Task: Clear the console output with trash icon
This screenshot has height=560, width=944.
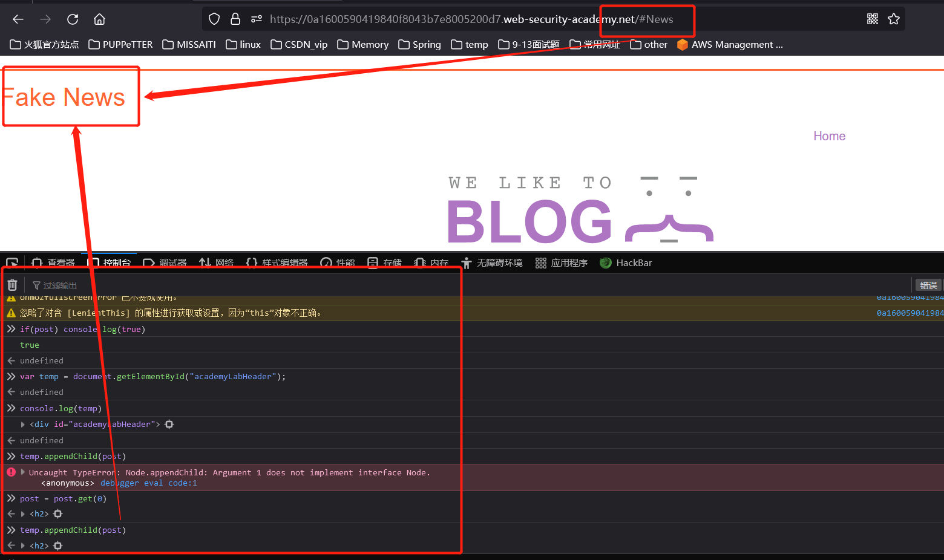Action: pyautogui.click(x=12, y=285)
